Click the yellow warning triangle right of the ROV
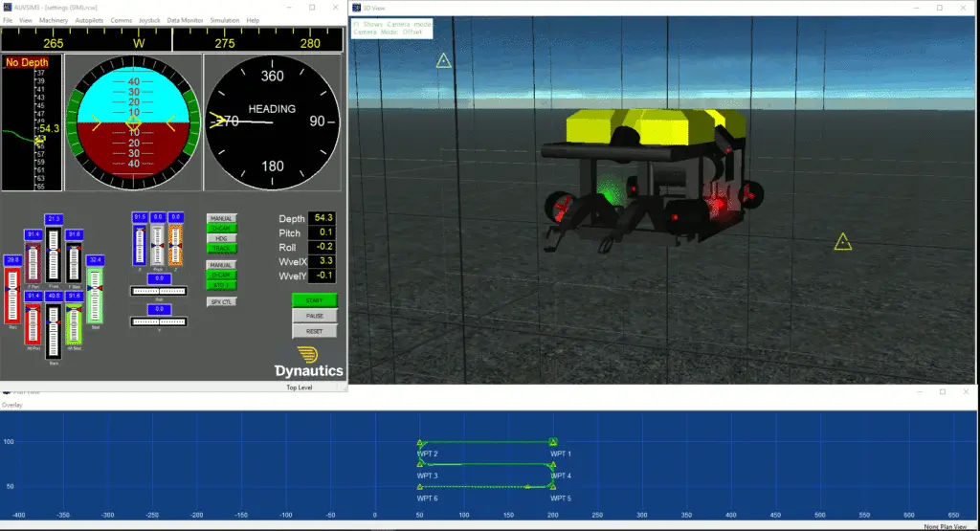The width and height of the screenshot is (980, 531). pos(842,242)
